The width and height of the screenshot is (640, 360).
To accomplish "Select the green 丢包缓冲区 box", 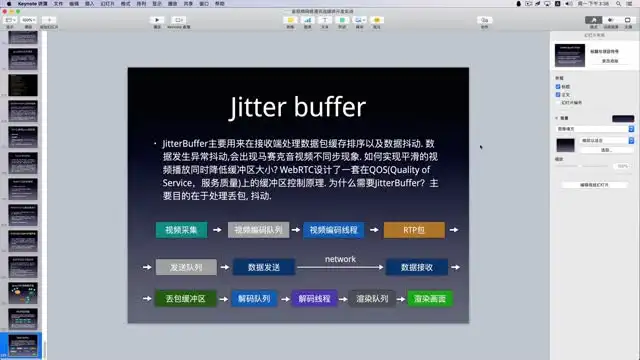I will point(185,299).
